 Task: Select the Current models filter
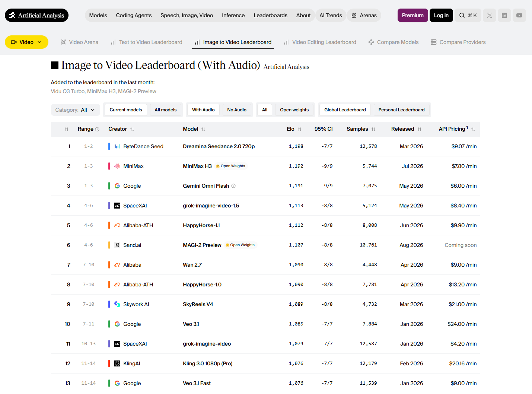point(126,110)
